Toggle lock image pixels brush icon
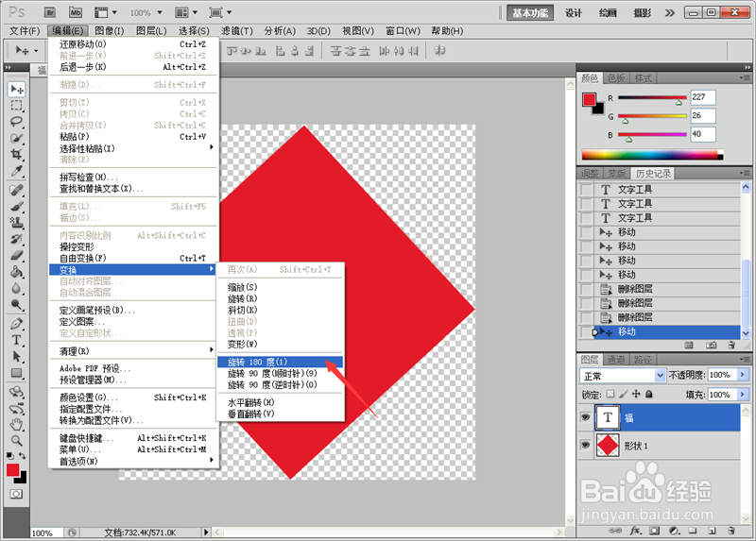The image size is (756, 541). point(624,394)
